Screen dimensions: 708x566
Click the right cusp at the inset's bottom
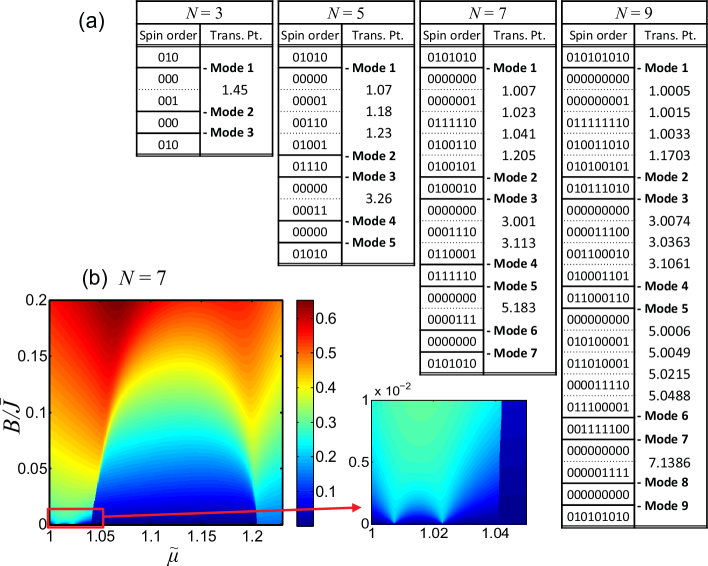(x=442, y=521)
